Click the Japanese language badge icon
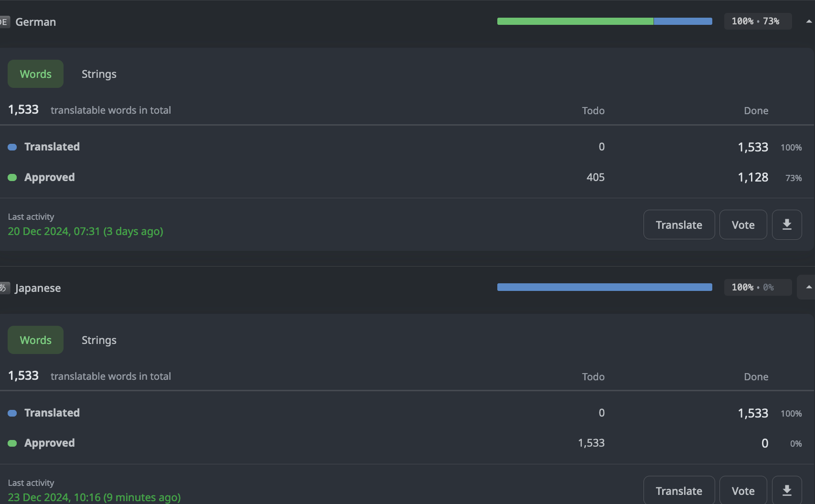815x504 pixels. pos(4,288)
